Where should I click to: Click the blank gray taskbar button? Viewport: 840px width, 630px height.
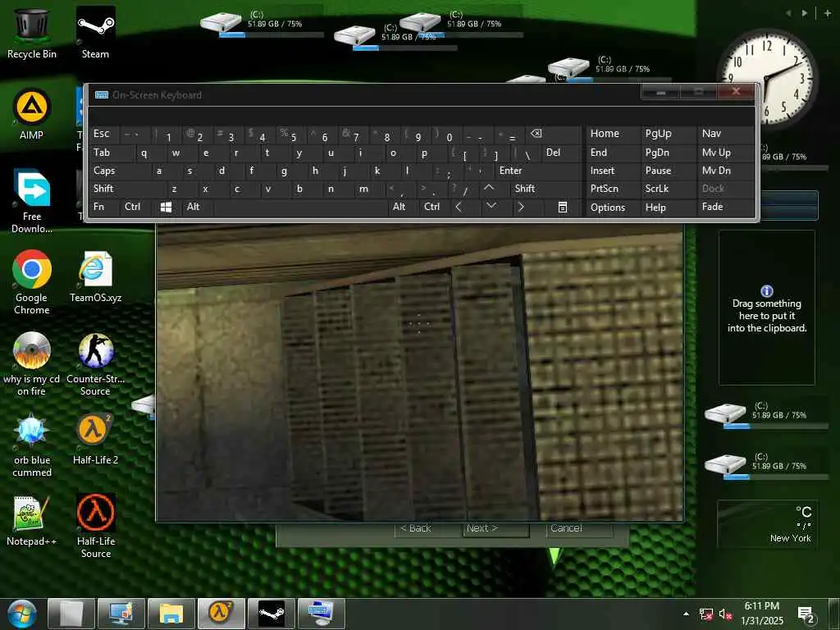click(x=71, y=614)
